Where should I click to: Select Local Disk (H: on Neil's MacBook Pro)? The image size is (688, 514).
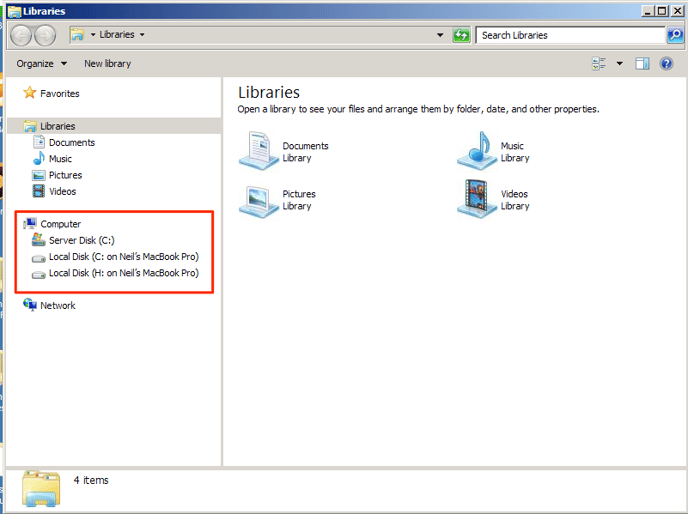pyautogui.click(x=123, y=273)
